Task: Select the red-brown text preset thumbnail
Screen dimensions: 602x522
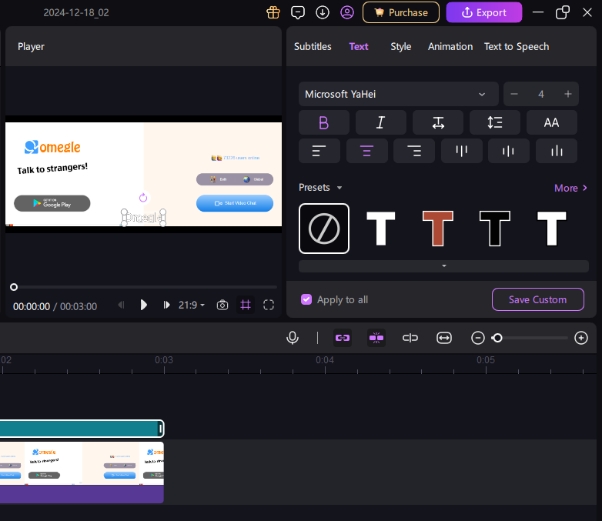Action: pyautogui.click(x=438, y=229)
